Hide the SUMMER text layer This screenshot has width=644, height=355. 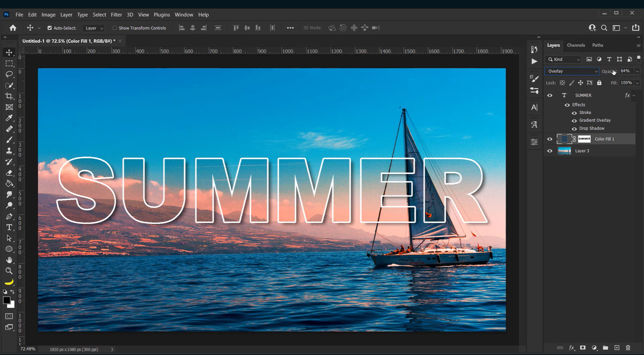pos(549,95)
